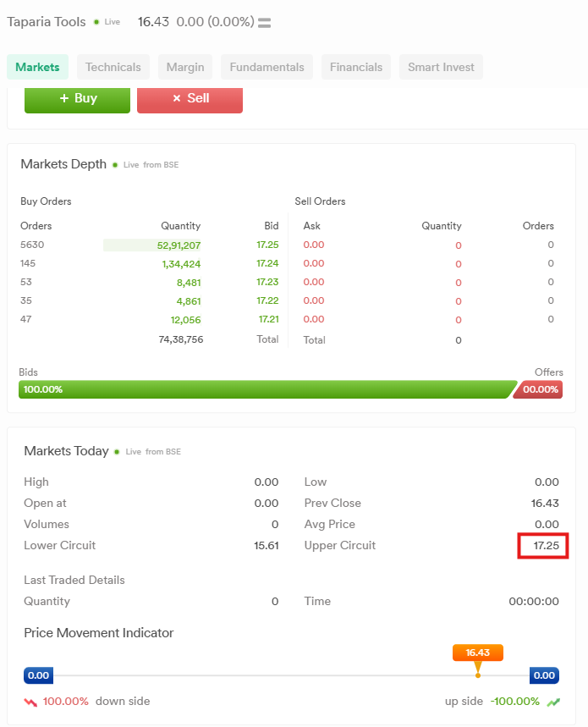Click orders count 145
Screen dimensions: 588x727
click(x=28, y=263)
